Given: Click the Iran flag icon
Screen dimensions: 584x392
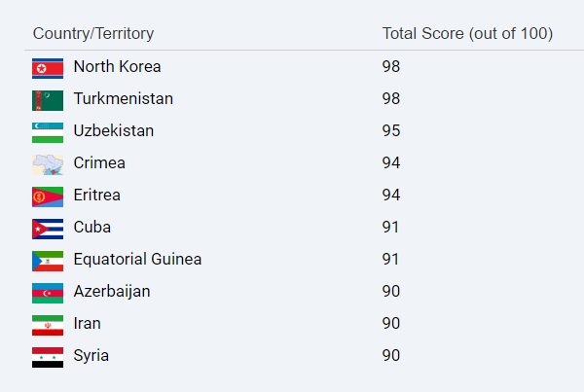Looking at the screenshot, I should click(48, 325).
